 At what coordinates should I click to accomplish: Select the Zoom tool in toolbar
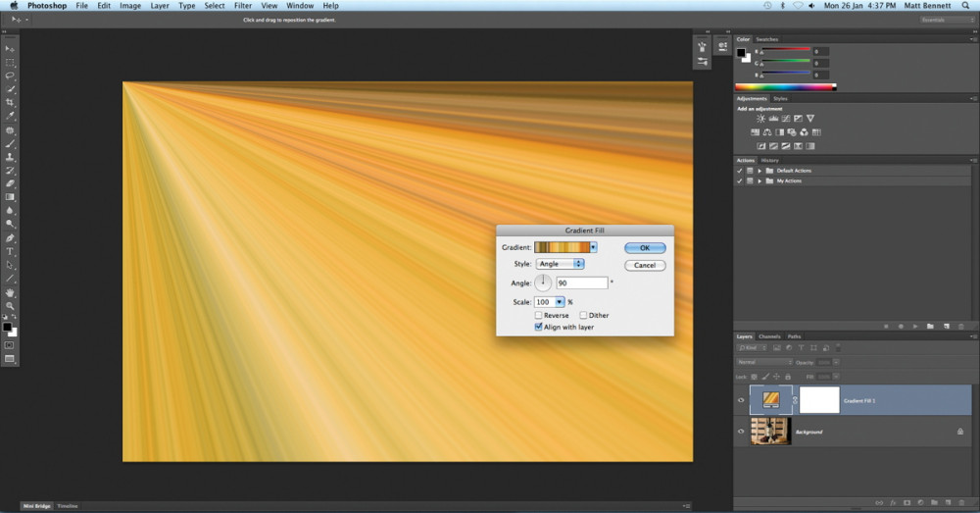pyautogui.click(x=10, y=306)
